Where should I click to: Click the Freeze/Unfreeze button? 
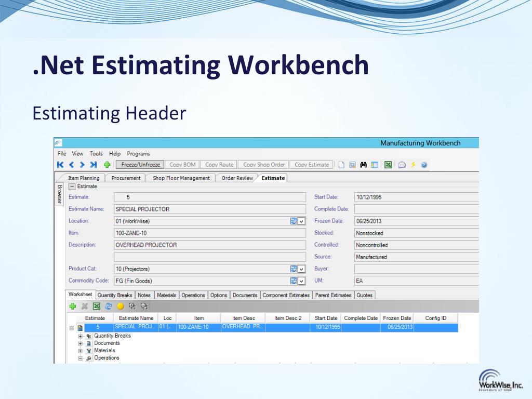pos(140,165)
